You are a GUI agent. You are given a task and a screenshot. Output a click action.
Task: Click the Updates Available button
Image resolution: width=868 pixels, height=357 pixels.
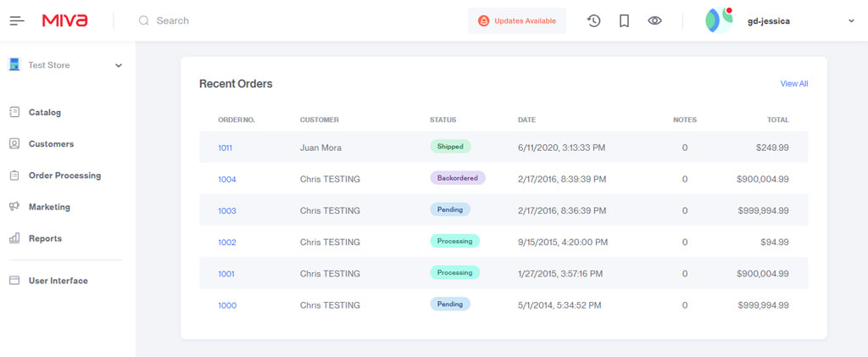click(517, 20)
